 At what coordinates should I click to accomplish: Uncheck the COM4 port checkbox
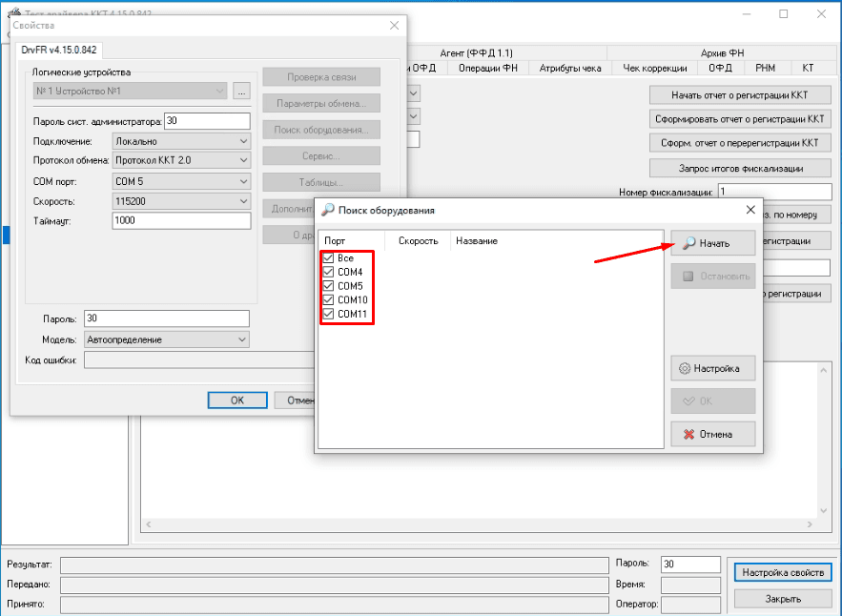328,272
